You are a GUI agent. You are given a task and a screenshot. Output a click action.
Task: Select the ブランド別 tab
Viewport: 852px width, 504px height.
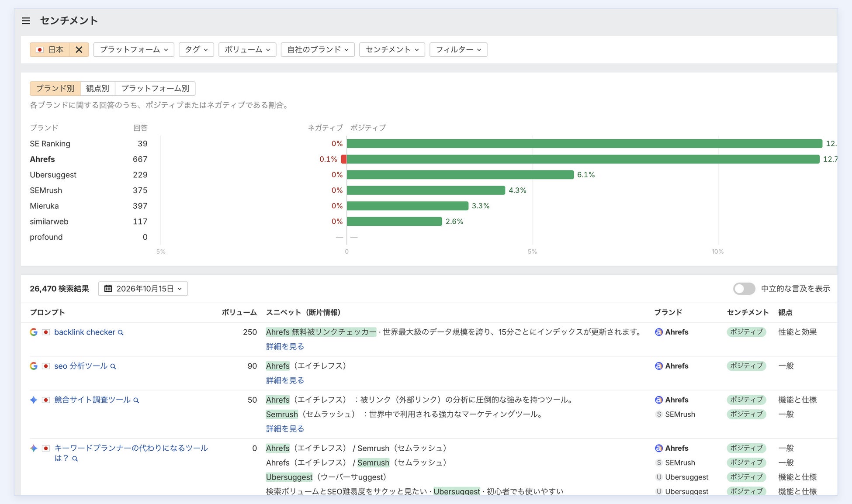pos(55,89)
